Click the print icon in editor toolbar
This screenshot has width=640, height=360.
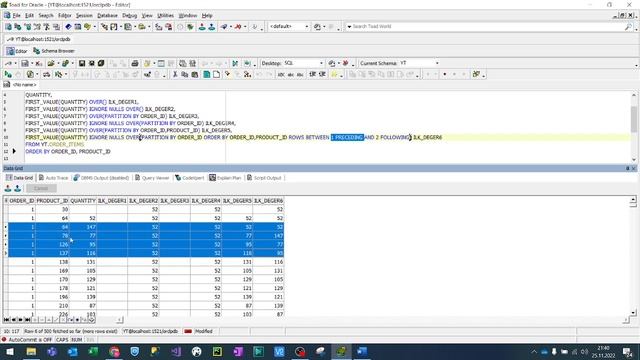coord(135,63)
